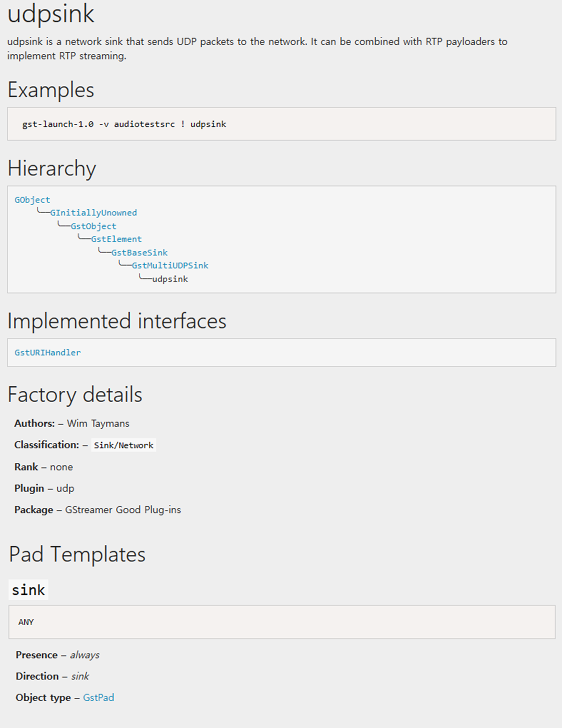Open the GstURIHandler interface link
Viewport: 562px width, 728px height.
[x=48, y=353]
